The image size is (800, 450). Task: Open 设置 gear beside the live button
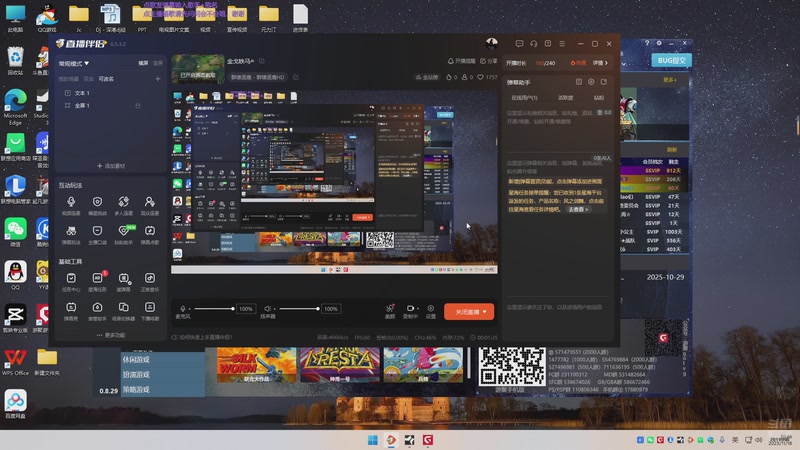click(431, 310)
